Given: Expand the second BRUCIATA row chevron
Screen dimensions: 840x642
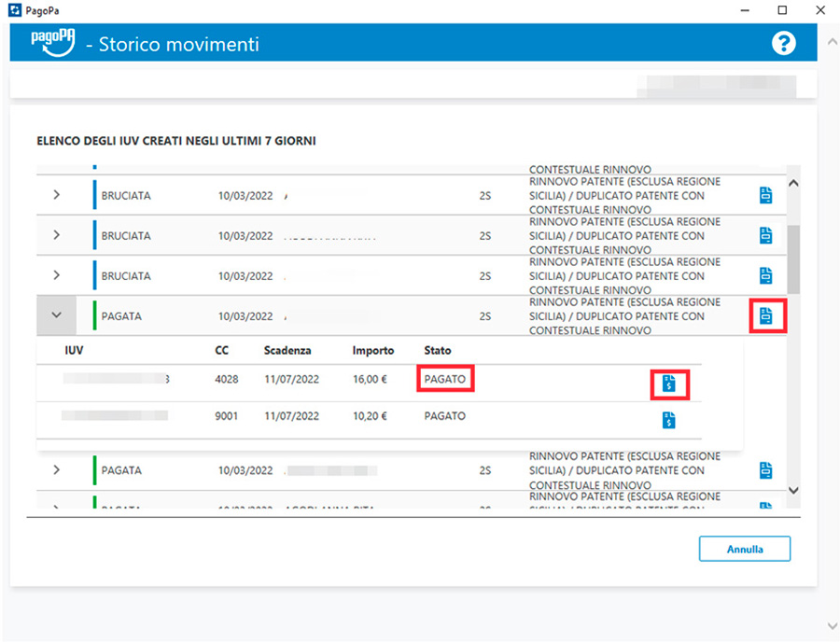Looking at the screenshot, I should click(56, 235).
